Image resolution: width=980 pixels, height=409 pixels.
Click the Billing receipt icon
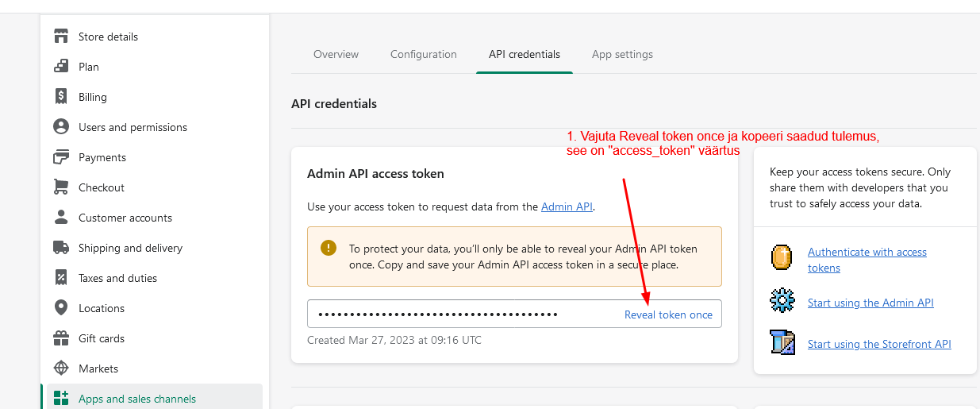pos(61,97)
